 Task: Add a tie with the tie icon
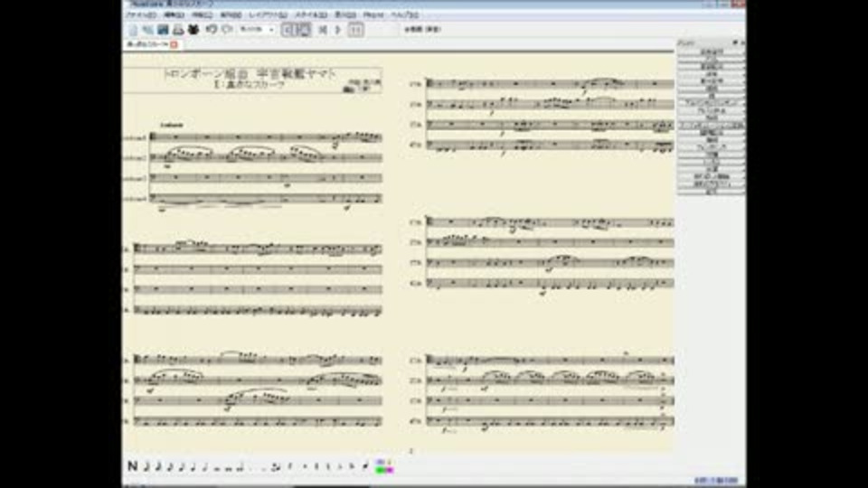(276, 467)
